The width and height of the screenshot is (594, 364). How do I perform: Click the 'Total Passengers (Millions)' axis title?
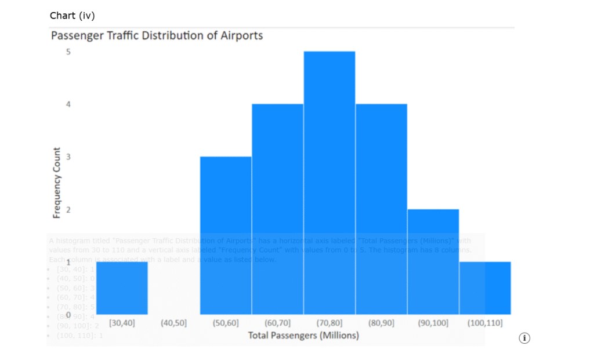tap(303, 336)
